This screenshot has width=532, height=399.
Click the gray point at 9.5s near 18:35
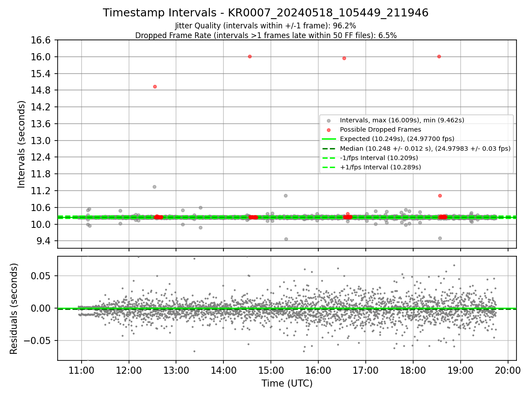[440, 238]
